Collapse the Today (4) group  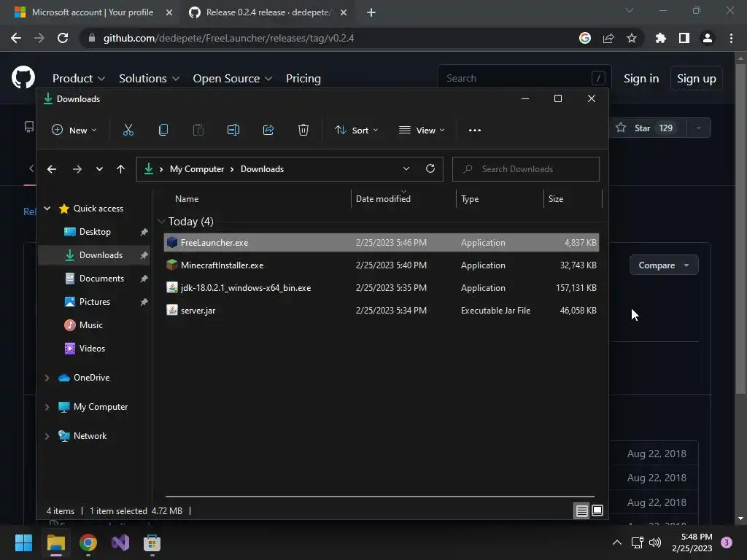pos(161,222)
